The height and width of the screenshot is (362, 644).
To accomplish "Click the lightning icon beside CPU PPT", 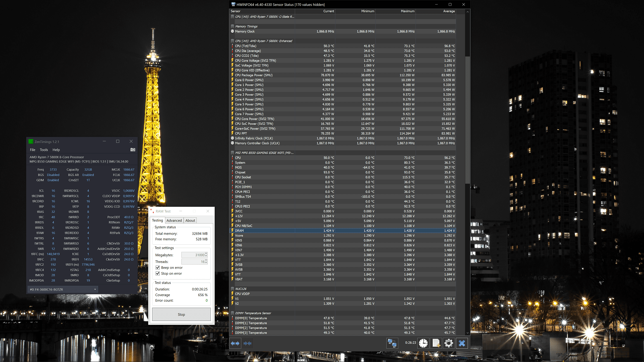I will [x=232, y=134].
